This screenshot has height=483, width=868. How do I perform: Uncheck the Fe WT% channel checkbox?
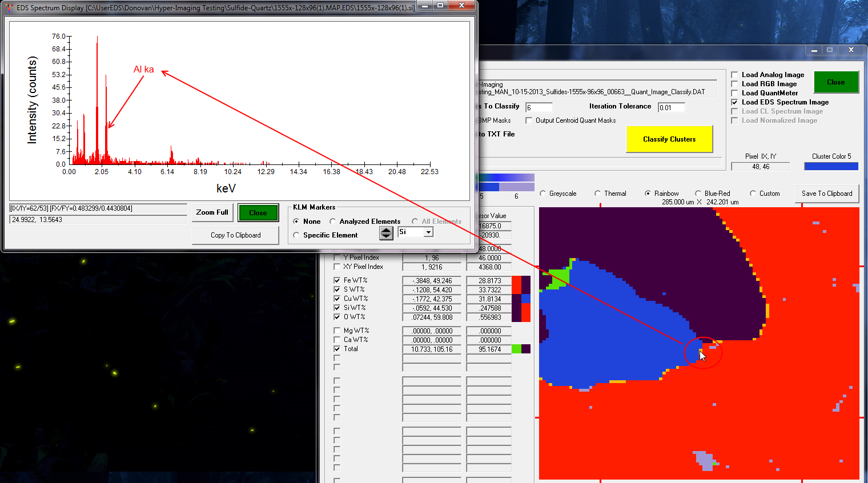pos(337,280)
